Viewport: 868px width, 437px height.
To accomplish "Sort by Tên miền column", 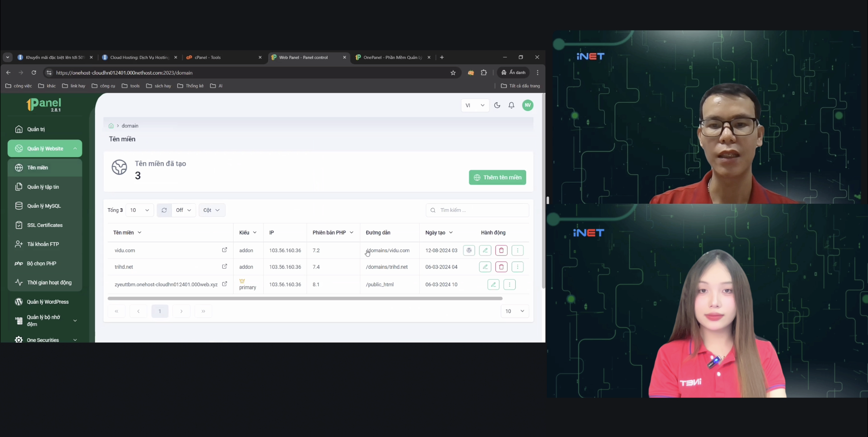I will coord(127,232).
